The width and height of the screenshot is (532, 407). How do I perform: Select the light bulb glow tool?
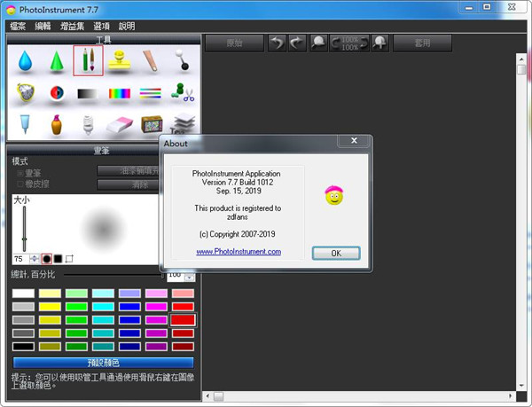tap(88, 125)
